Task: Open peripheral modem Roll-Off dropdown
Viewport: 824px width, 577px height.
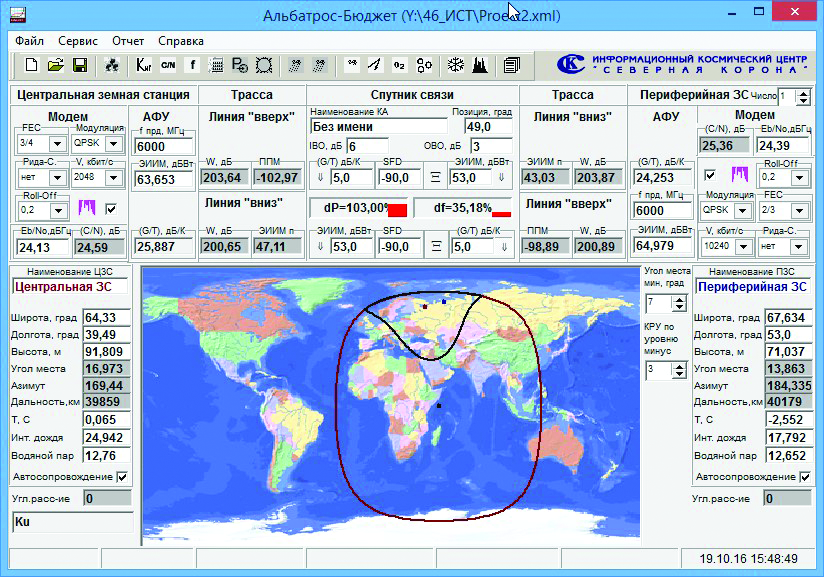Action: [x=800, y=178]
